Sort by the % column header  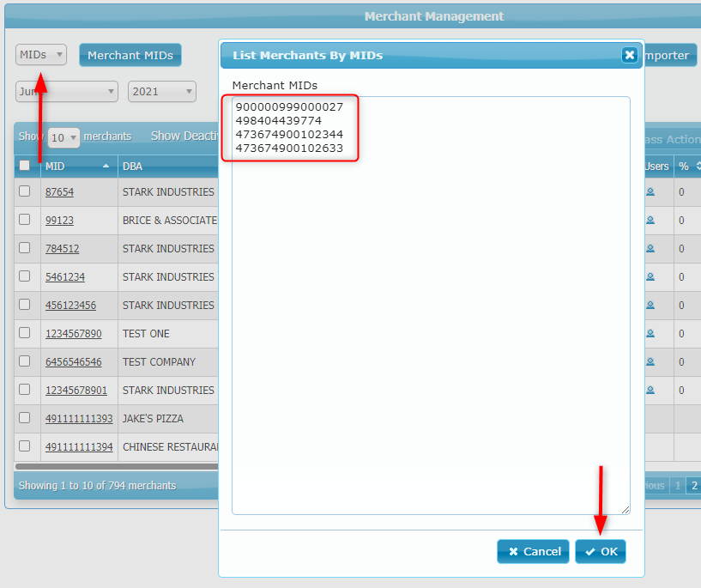click(687, 167)
